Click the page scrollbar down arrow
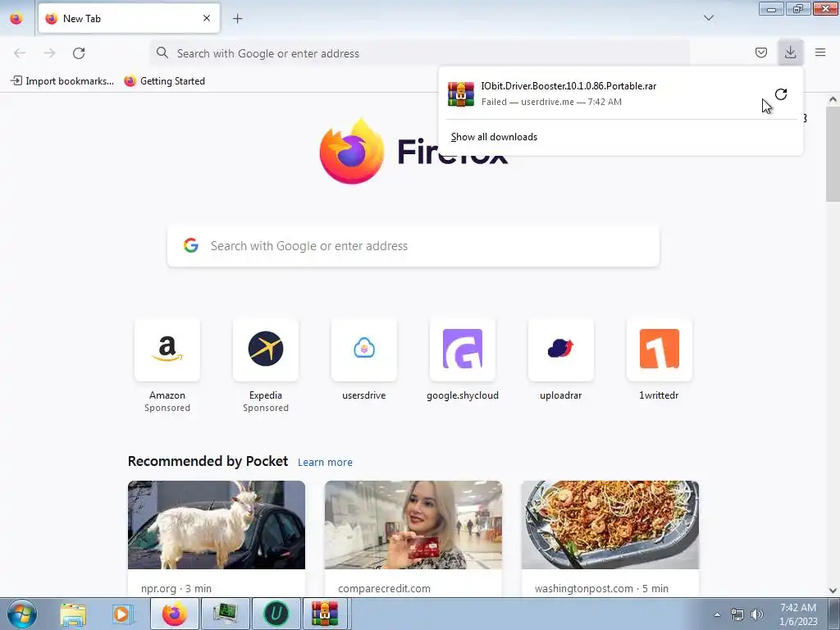 click(833, 591)
